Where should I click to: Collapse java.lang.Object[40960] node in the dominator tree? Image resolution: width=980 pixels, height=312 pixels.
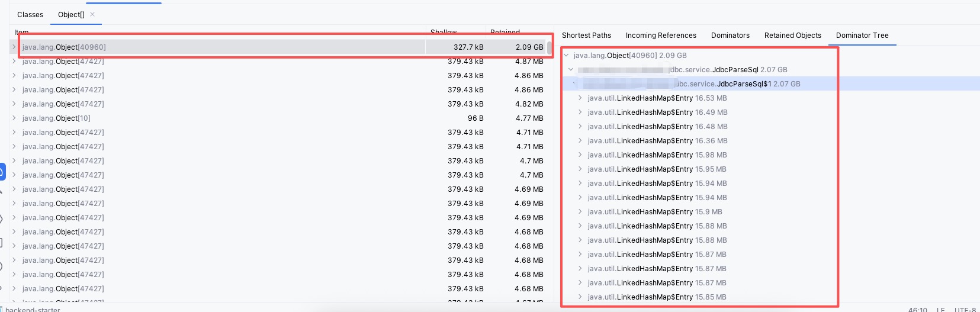coord(567,56)
